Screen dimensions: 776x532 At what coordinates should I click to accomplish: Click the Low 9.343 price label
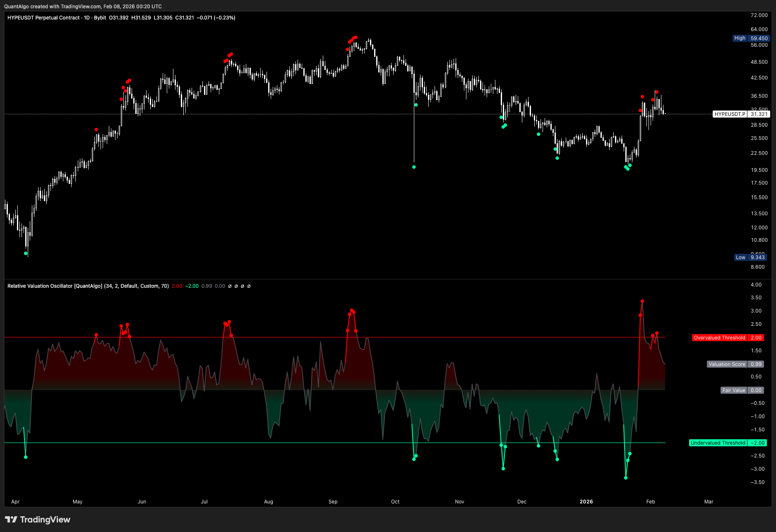click(x=750, y=258)
